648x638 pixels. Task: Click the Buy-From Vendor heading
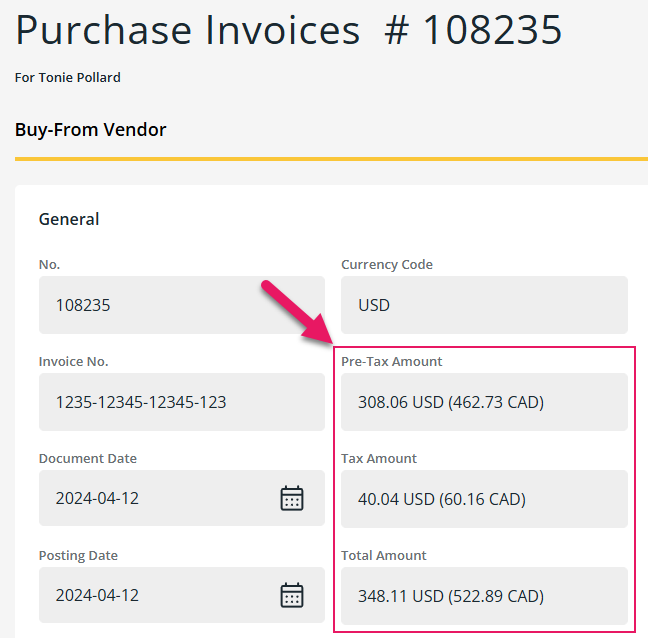[x=91, y=130]
